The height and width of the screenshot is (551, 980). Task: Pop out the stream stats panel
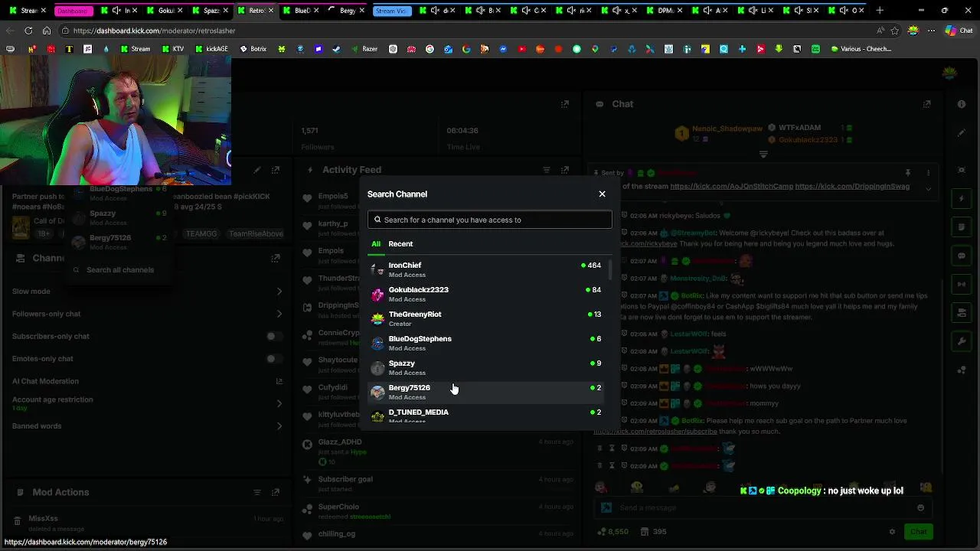tap(565, 104)
